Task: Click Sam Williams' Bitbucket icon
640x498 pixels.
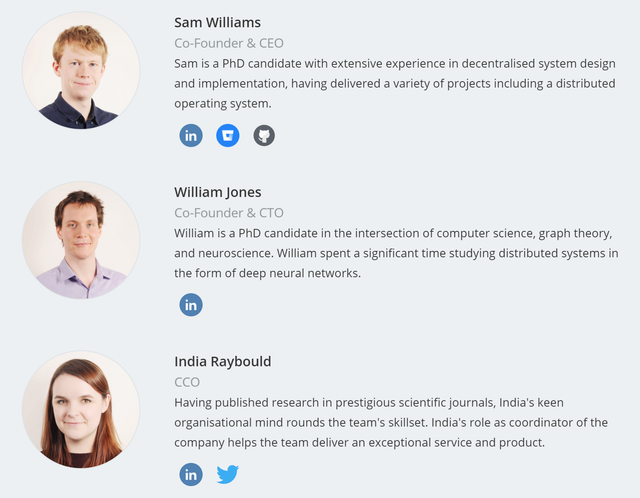Action: [228, 135]
